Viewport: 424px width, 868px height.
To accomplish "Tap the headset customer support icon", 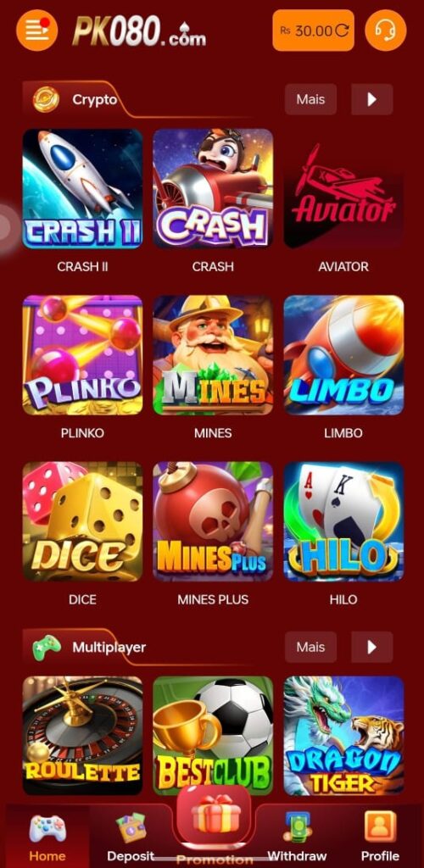I will point(386,30).
